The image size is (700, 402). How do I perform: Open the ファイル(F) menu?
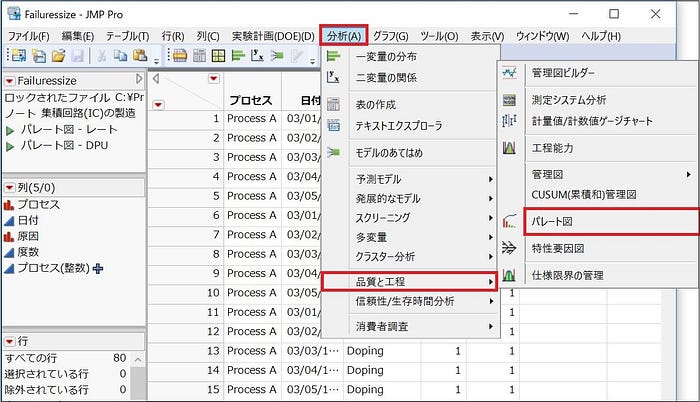coord(29,36)
